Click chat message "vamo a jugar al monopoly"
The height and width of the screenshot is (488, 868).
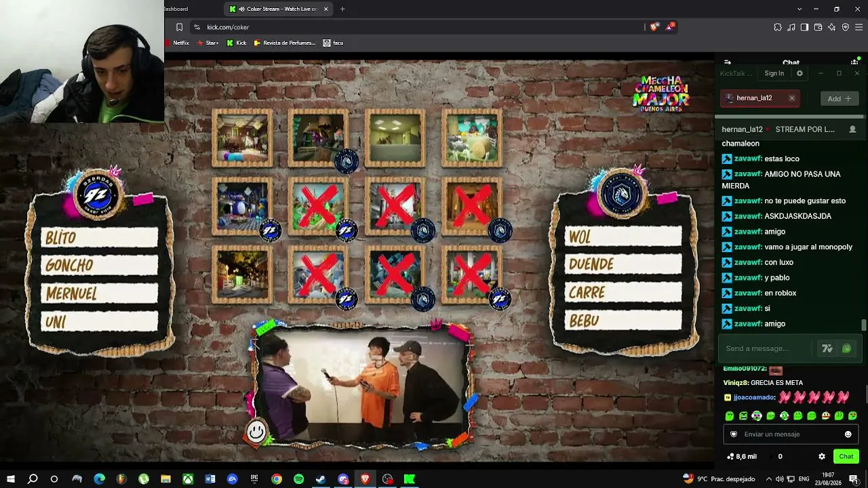click(x=808, y=247)
